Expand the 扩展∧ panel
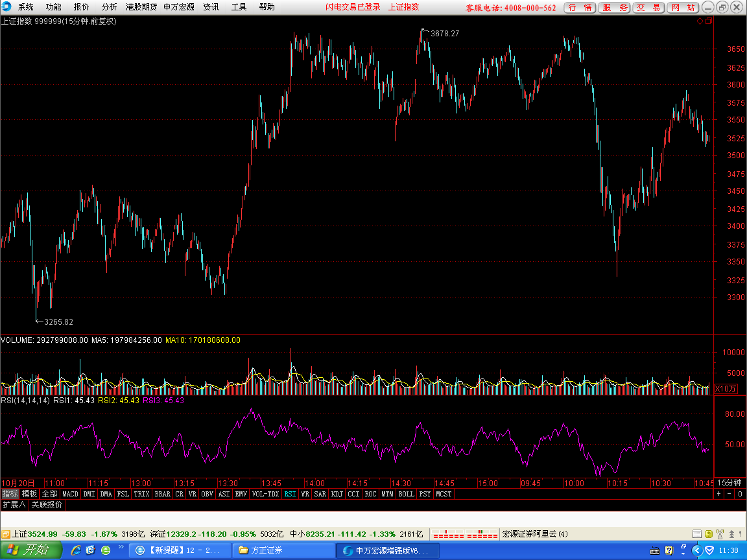 14,505
